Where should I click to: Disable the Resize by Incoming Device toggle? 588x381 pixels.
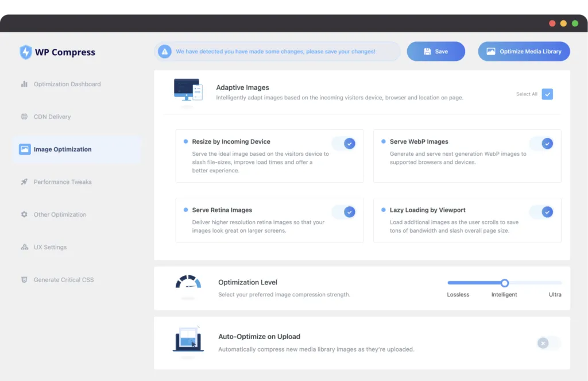(x=345, y=144)
